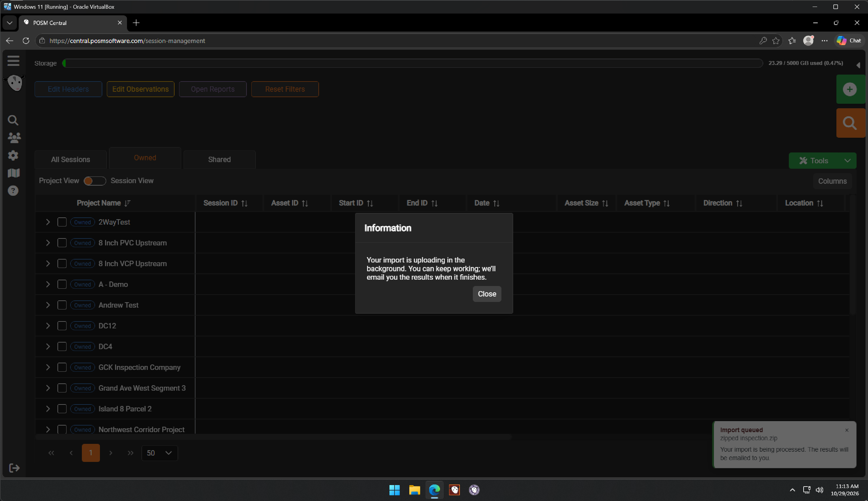Toggle Project View / Session View switch
The height and width of the screenshot is (501, 868).
pos(95,181)
